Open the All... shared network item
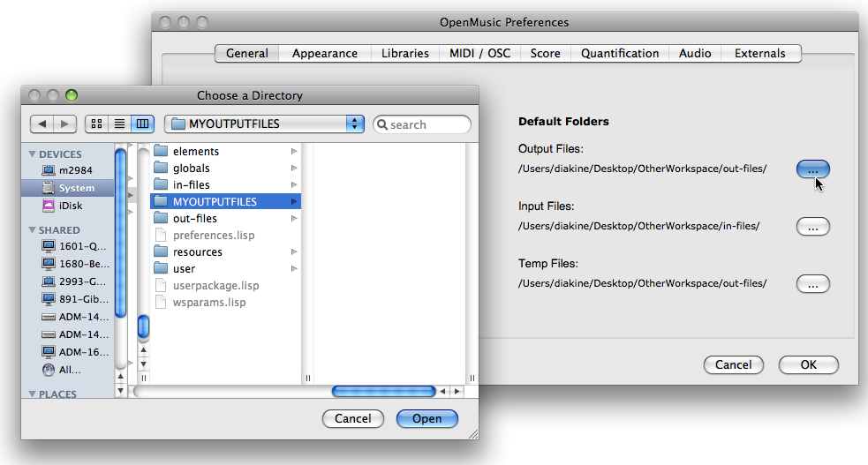This screenshot has height=465, width=868. pyautogui.click(x=62, y=370)
